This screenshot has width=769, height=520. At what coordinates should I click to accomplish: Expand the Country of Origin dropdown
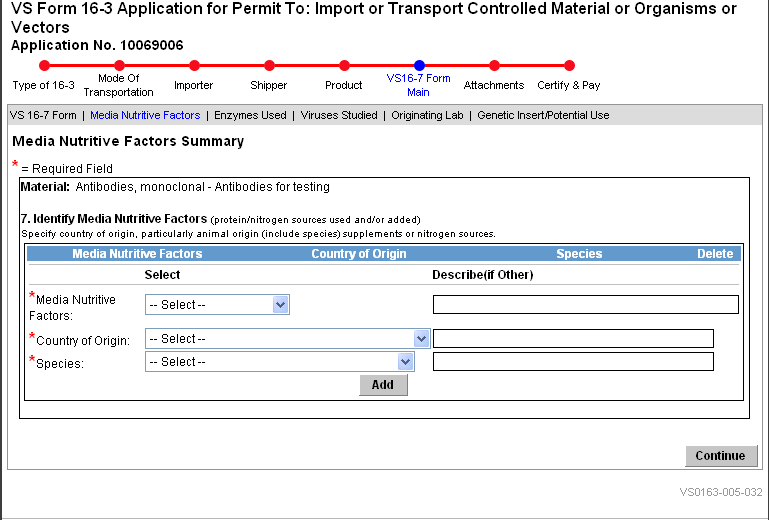coord(287,339)
